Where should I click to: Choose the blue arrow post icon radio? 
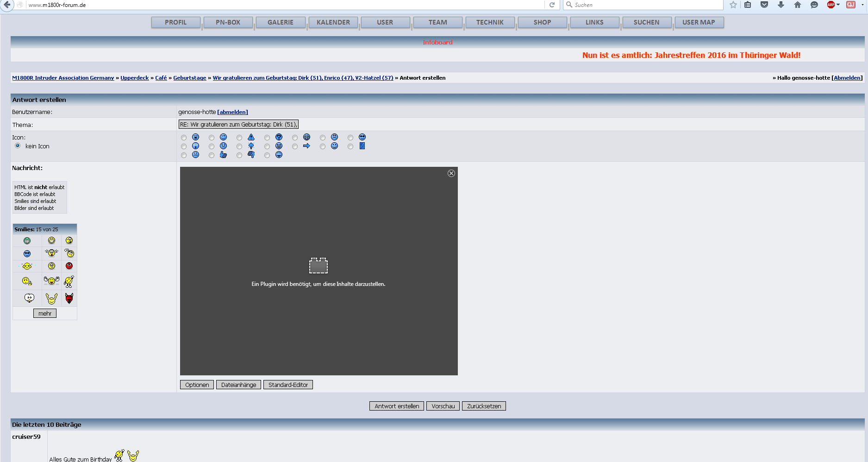(295, 146)
